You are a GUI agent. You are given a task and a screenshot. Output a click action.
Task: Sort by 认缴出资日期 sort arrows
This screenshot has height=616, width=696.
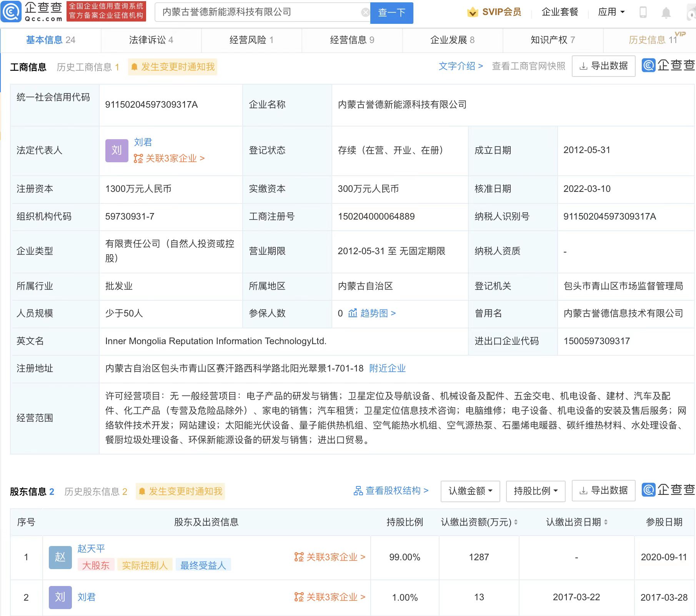coord(606,522)
